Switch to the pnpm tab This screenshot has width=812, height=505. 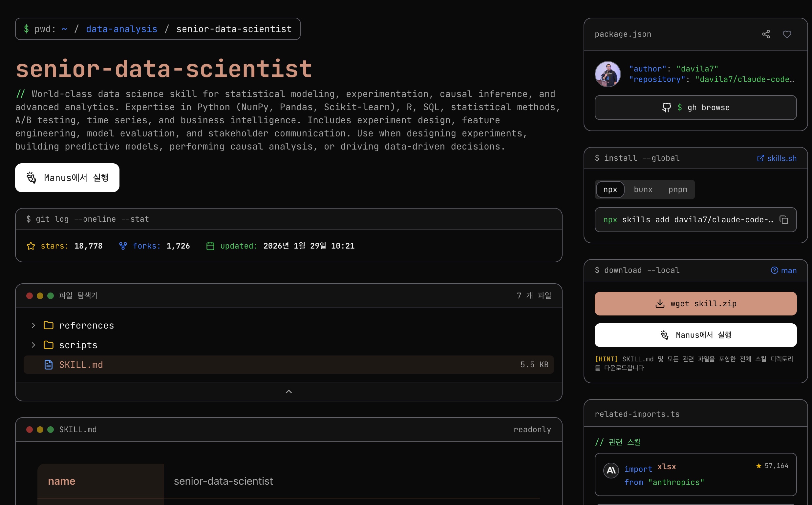point(678,190)
